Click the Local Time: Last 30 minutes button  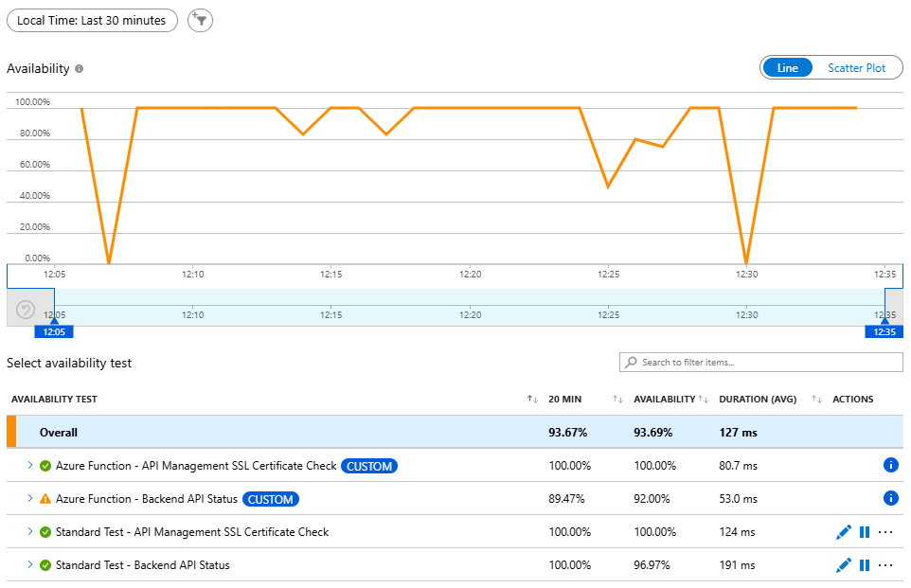point(92,20)
